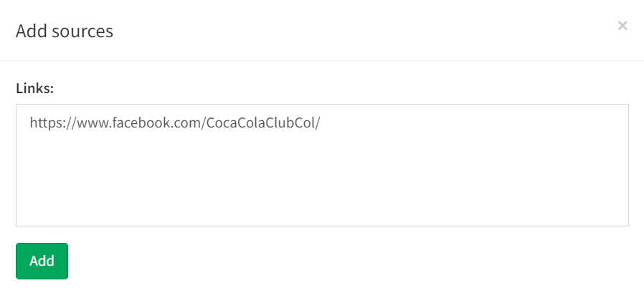Click the green Add button
The width and height of the screenshot is (644, 293).
42,261
